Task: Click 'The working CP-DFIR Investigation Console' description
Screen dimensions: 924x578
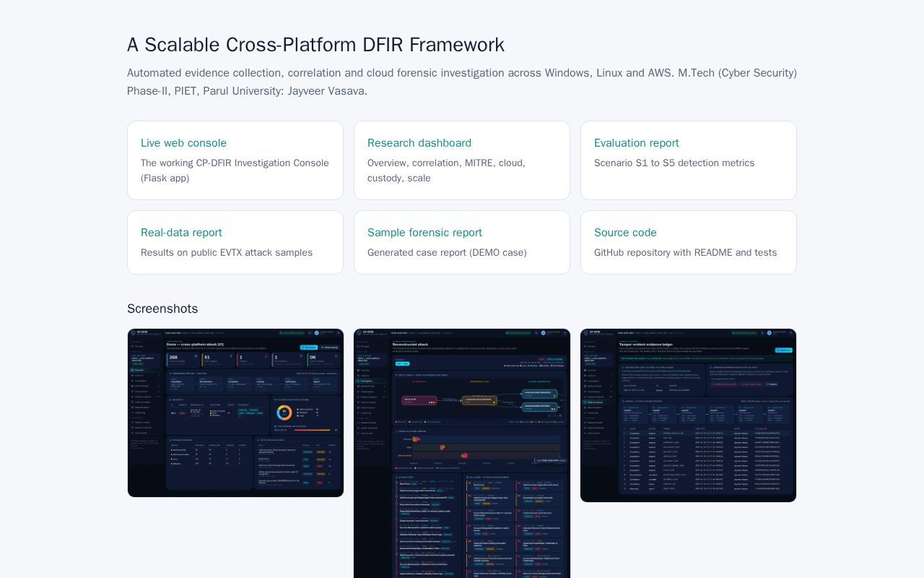Action: click(x=235, y=171)
